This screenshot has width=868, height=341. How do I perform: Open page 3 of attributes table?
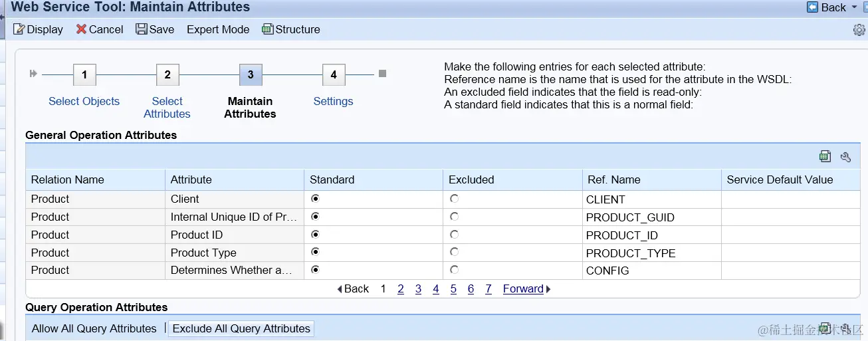coord(418,288)
